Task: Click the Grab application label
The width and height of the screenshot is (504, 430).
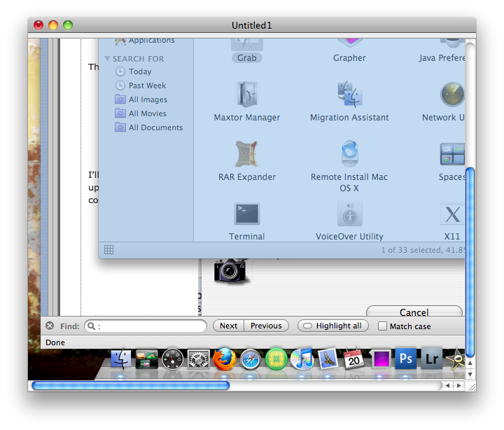Action: [x=247, y=58]
